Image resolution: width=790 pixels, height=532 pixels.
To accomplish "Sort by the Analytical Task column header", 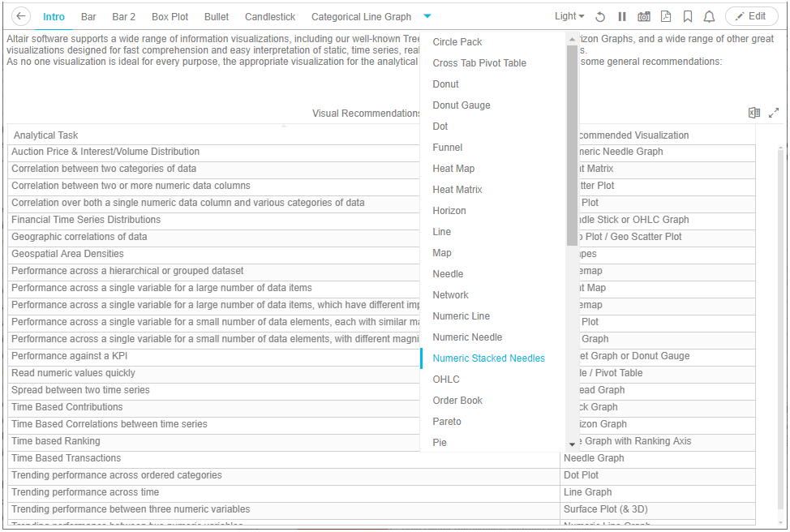I will (46, 135).
